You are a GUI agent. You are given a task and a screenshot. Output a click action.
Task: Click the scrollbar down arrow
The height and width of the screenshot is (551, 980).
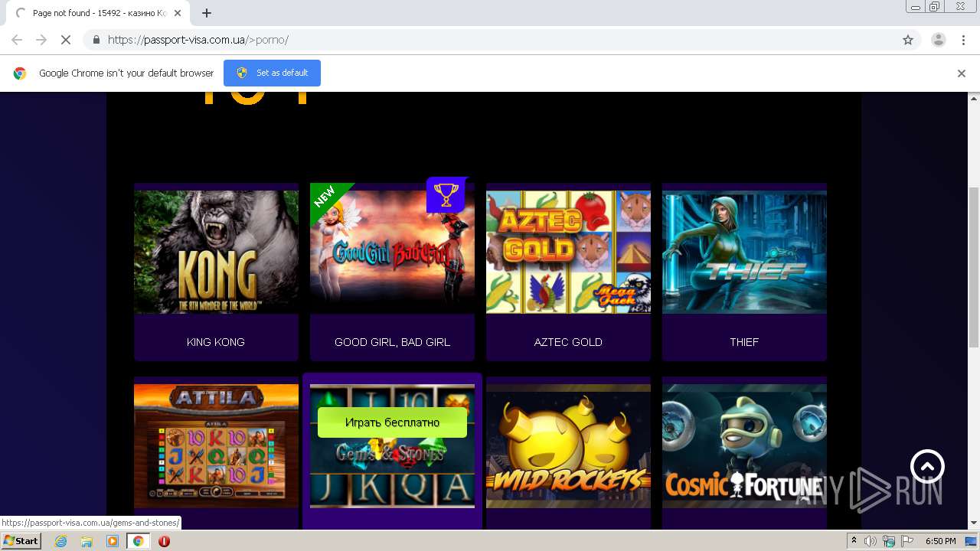pos(974,523)
